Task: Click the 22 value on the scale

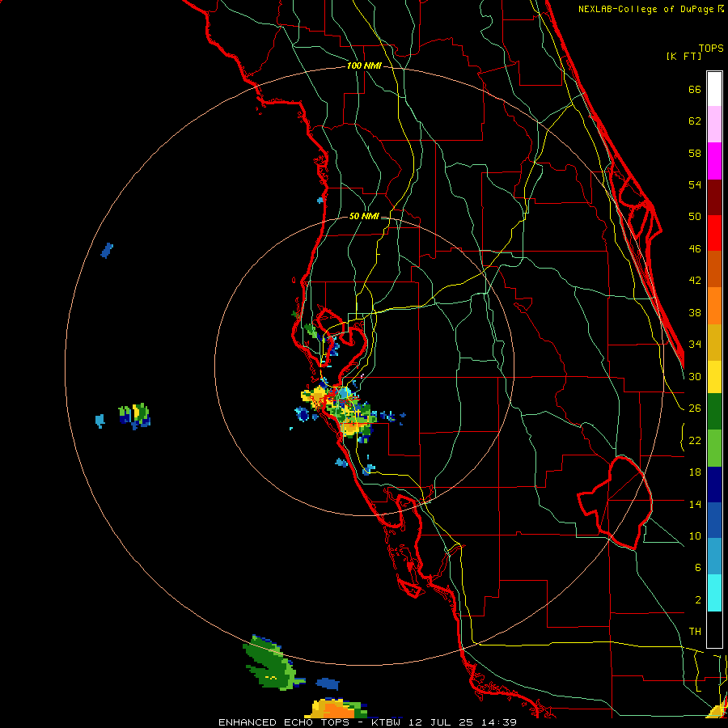Action: [x=695, y=441]
